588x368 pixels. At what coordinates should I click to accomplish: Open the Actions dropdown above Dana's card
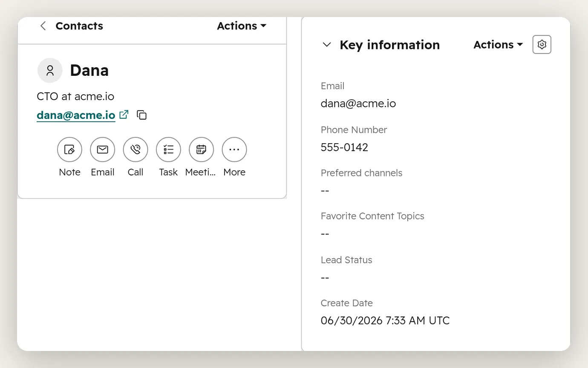point(242,26)
